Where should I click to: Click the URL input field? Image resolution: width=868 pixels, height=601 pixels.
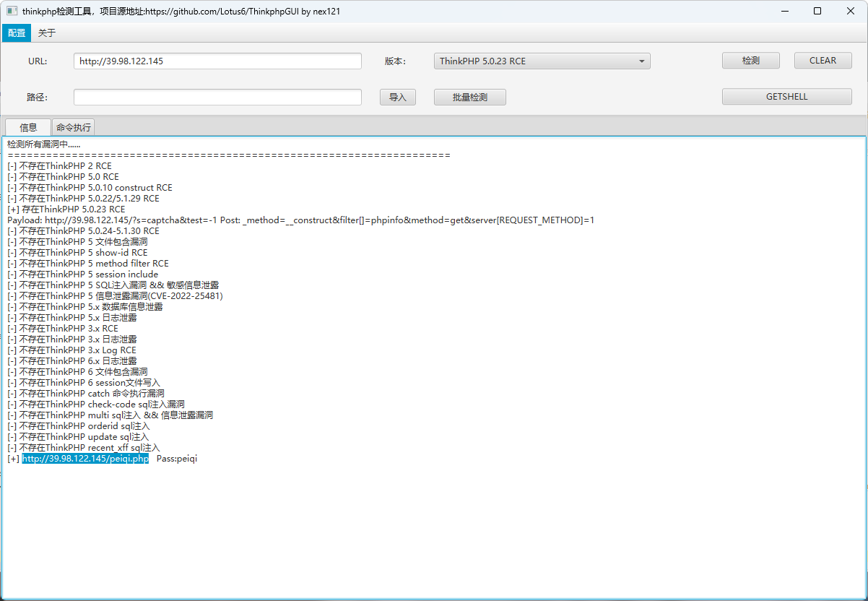click(x=217, y=61)
